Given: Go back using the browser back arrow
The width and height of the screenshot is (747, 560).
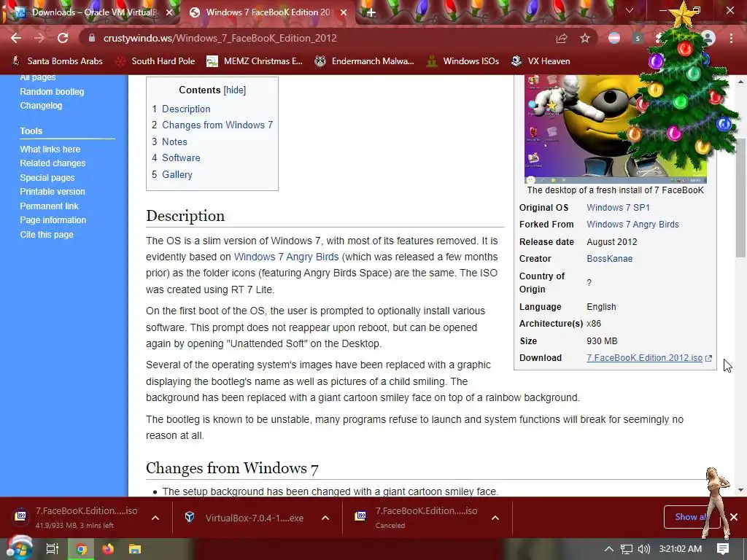Looking at the screenshot, I should coord(16,38).
